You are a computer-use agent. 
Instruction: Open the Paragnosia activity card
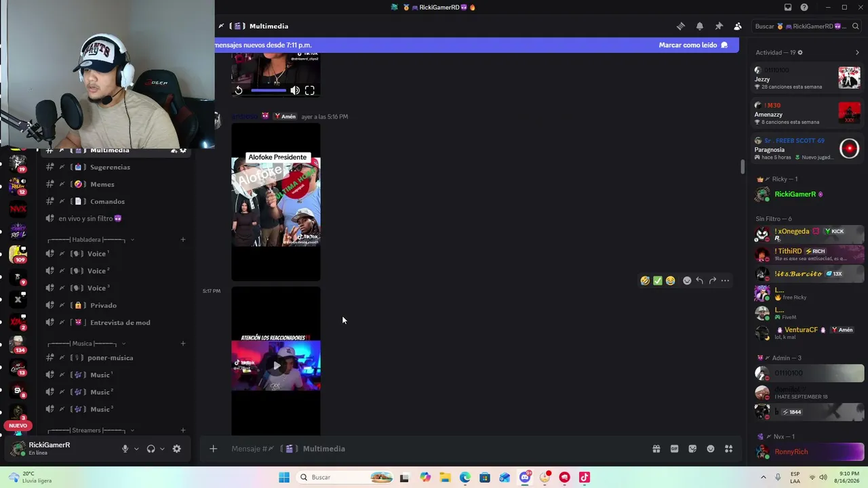808,149
